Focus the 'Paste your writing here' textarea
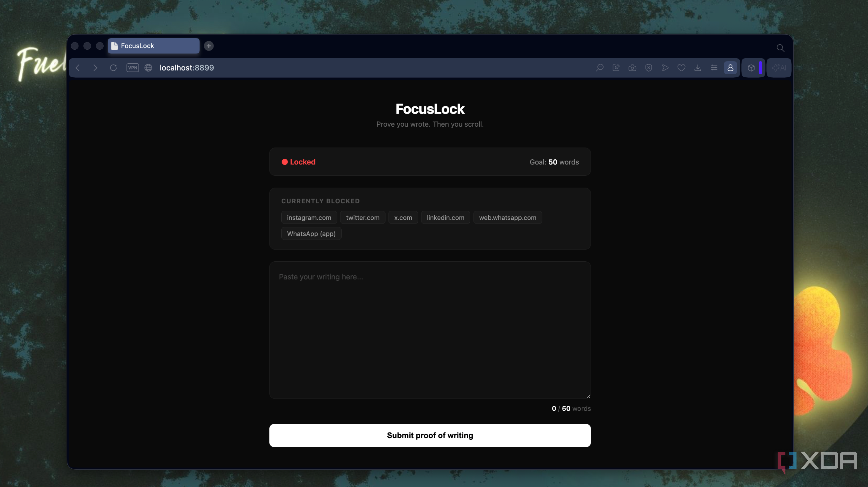 point(430,330)
